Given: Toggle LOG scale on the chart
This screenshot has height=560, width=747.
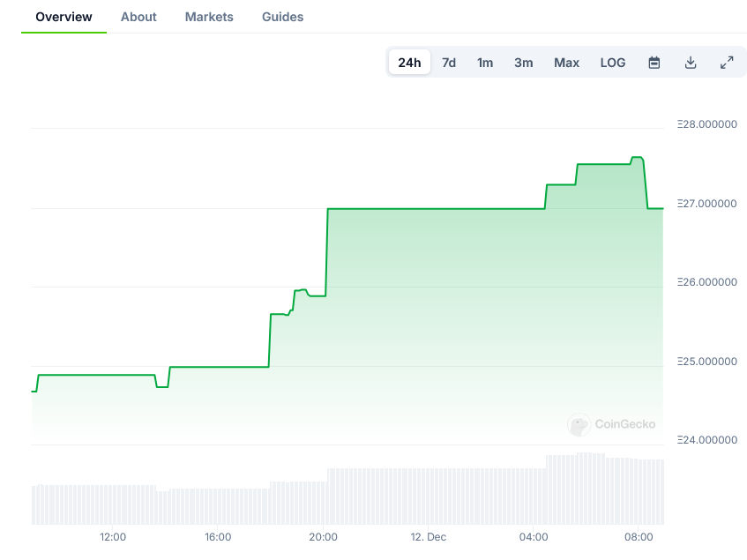Looking at the screenshot, I should (x=613, y=63).
